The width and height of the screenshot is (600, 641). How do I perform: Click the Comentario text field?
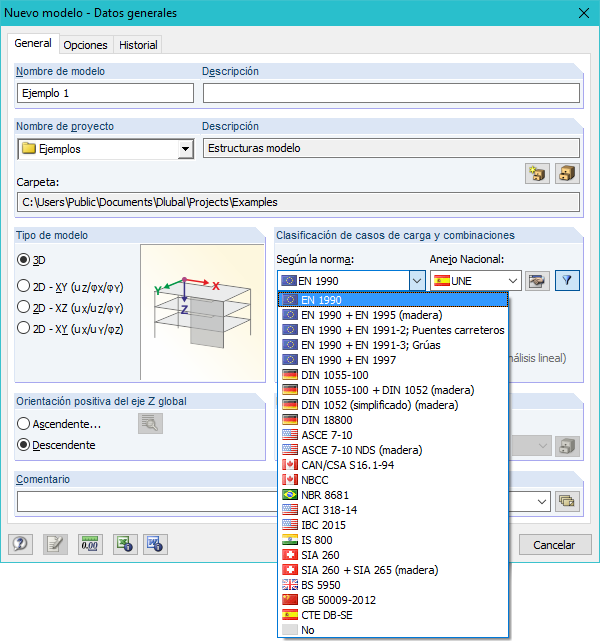click(x=147, y=502)
